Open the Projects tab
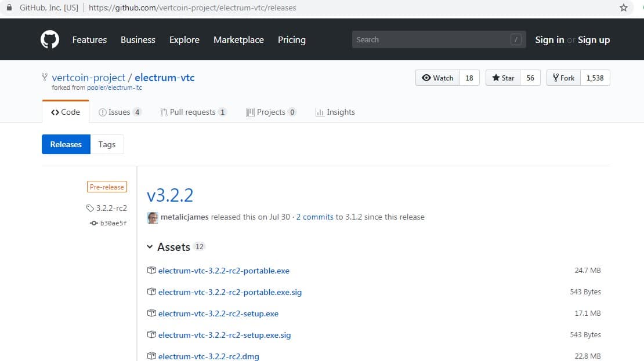 point(271,112)
